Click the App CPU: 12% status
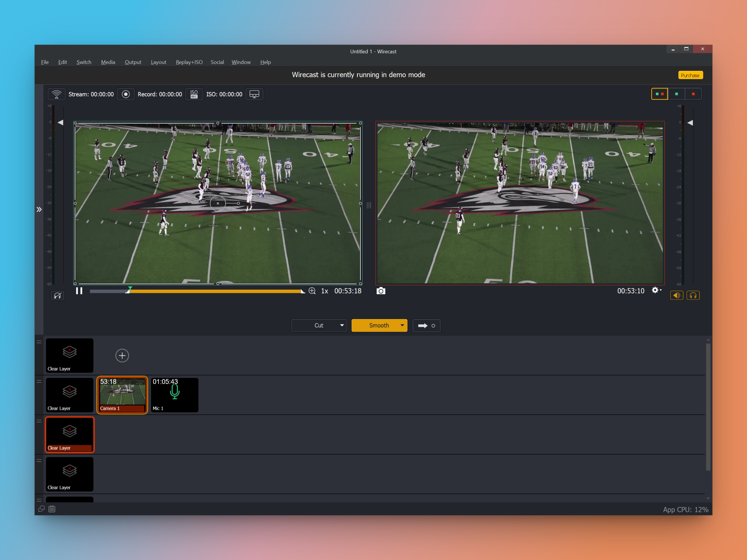The width and height of the screenshot is (747, 560). pyautogui.click(x=686, y=510)
